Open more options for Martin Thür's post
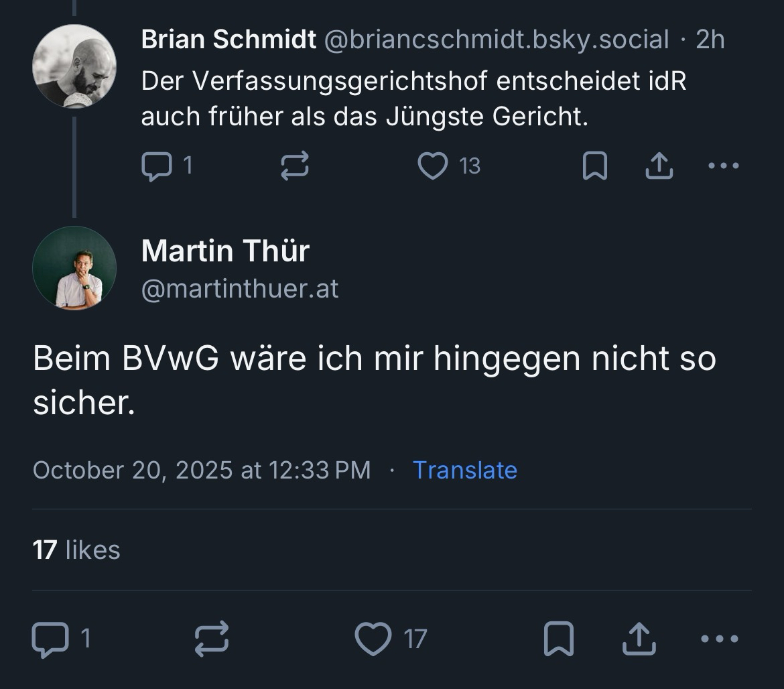The height and width of the screenshot is (689, 784). click(720, 639)
